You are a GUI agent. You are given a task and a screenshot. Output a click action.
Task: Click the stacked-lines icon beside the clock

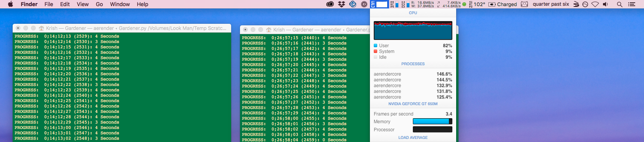tap(576, 4)
